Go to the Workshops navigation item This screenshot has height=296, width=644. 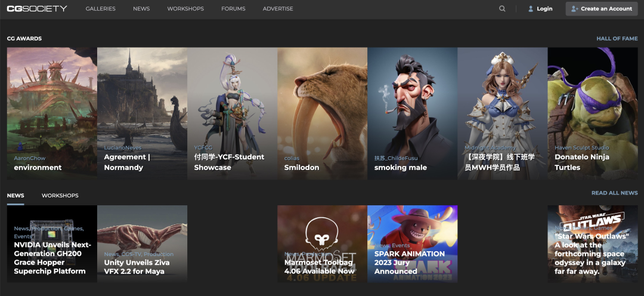[x=185, y=8]
